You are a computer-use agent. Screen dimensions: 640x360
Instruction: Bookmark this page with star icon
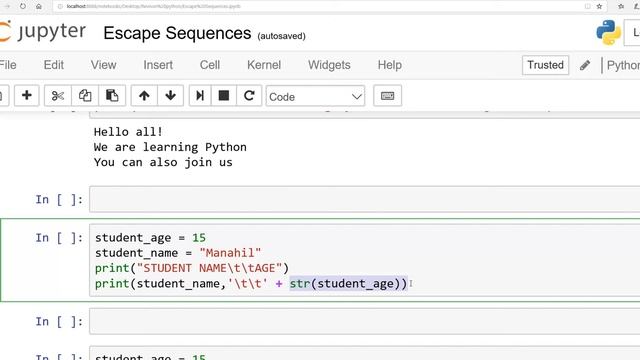click(599, 6)
